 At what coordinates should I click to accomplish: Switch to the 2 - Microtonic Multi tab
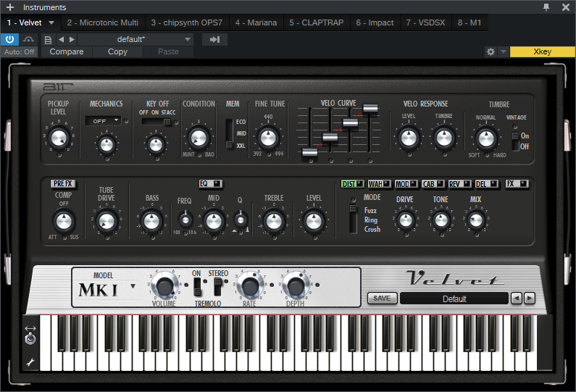tap(102, 22)
